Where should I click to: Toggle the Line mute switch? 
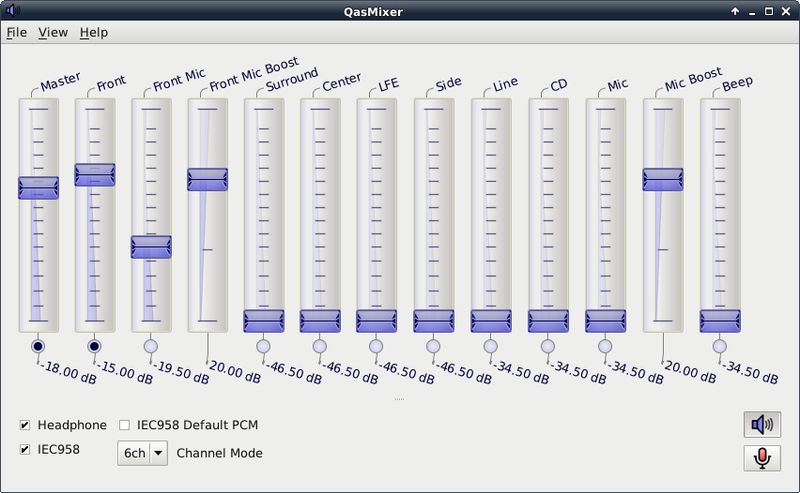490,346
